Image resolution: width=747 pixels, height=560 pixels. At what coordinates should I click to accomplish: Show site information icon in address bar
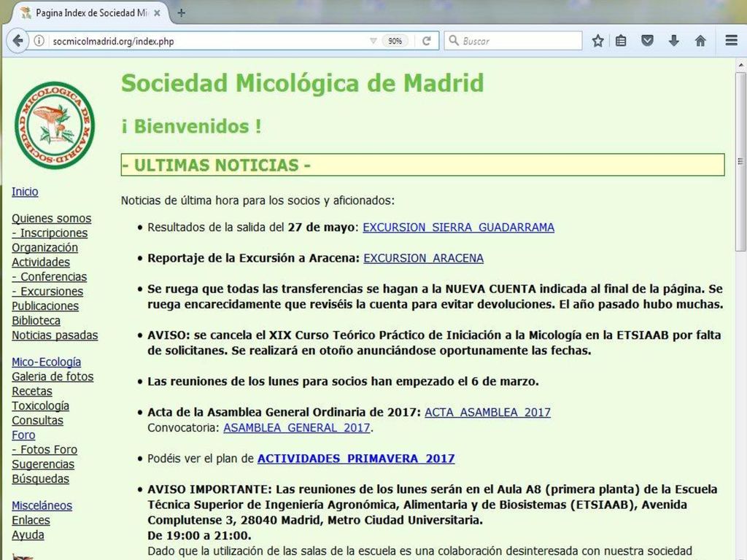click(x=39, y=41)
